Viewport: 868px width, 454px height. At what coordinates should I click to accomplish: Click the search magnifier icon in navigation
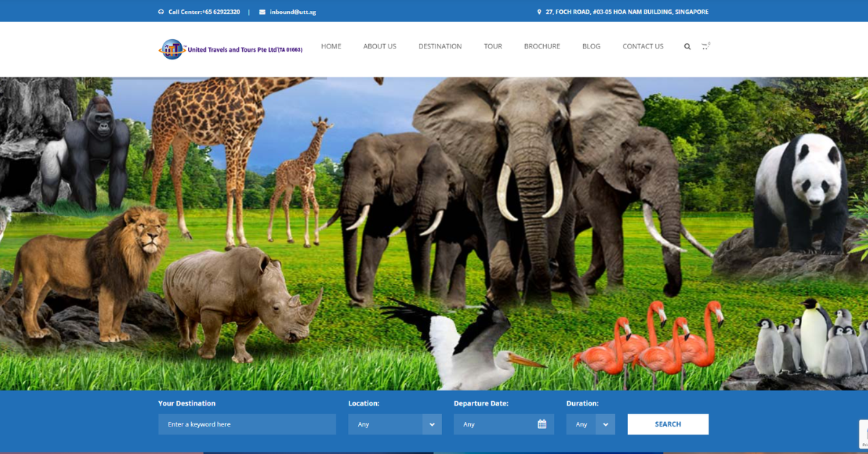pyautogui.click(x=687, y=46)
